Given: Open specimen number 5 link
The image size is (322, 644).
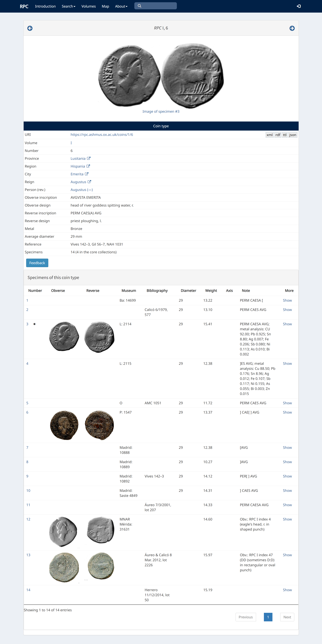Looking at the screenshot, I should click(27, 403).
